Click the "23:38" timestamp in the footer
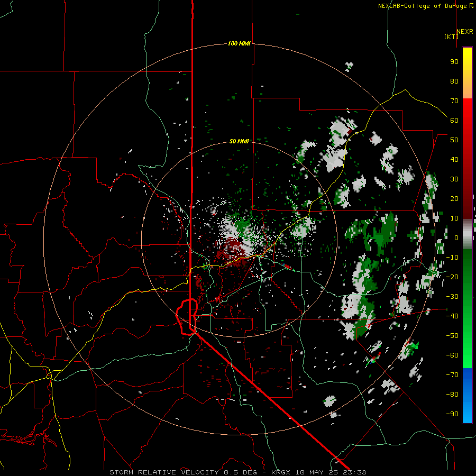 pos(354,472)
